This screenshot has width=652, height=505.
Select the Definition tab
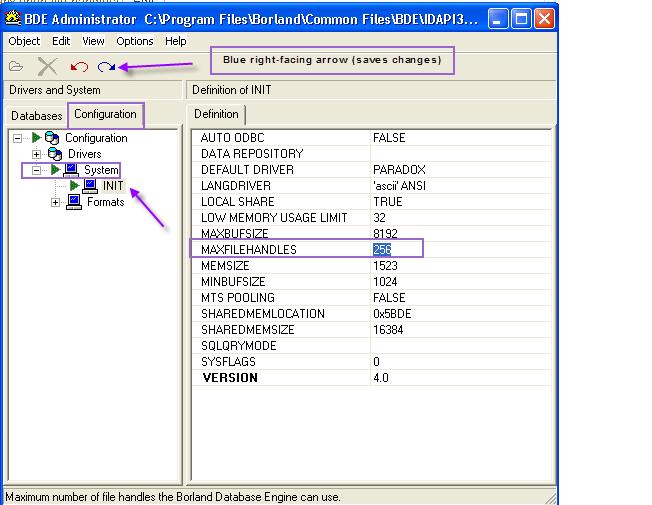pyautogui.click(x=216, y=114)
